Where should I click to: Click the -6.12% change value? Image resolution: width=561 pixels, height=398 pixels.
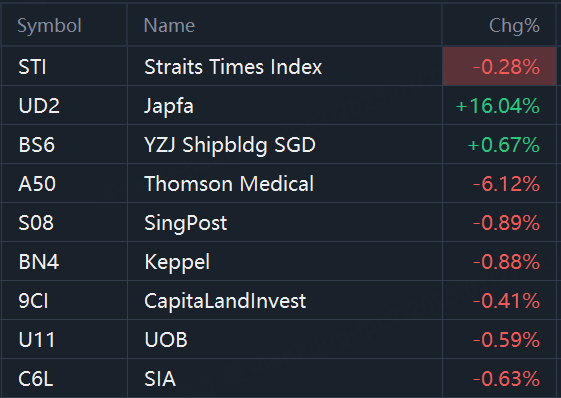point(506,184)
